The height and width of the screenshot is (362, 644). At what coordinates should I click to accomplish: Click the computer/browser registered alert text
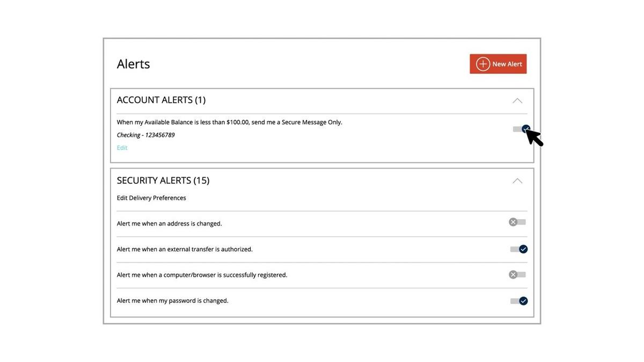[202, 275]
